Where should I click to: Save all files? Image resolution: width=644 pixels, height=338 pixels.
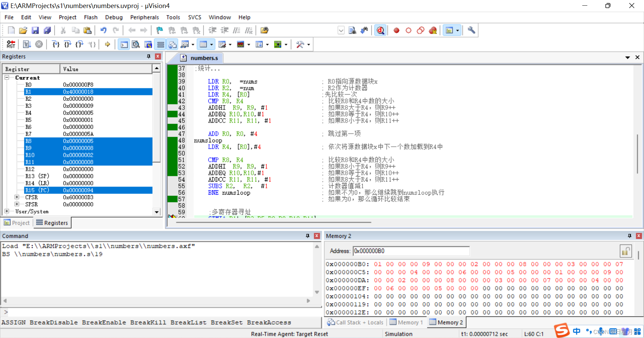[47, 30]
